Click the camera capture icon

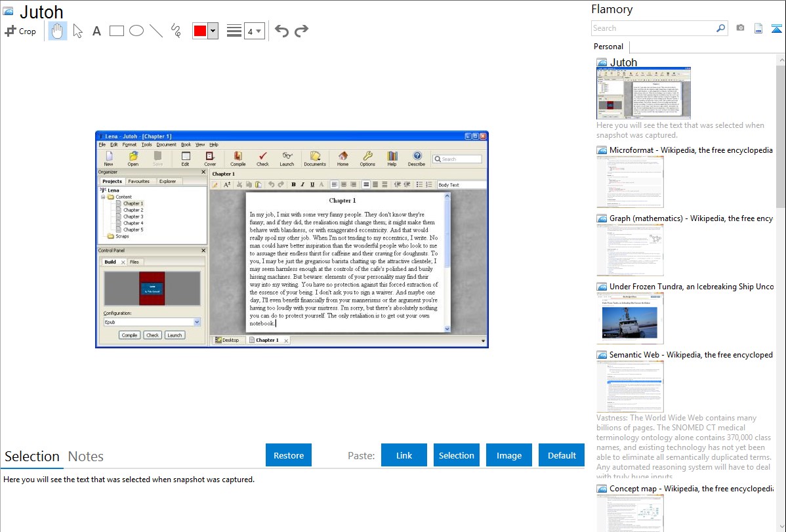[740, 28]
